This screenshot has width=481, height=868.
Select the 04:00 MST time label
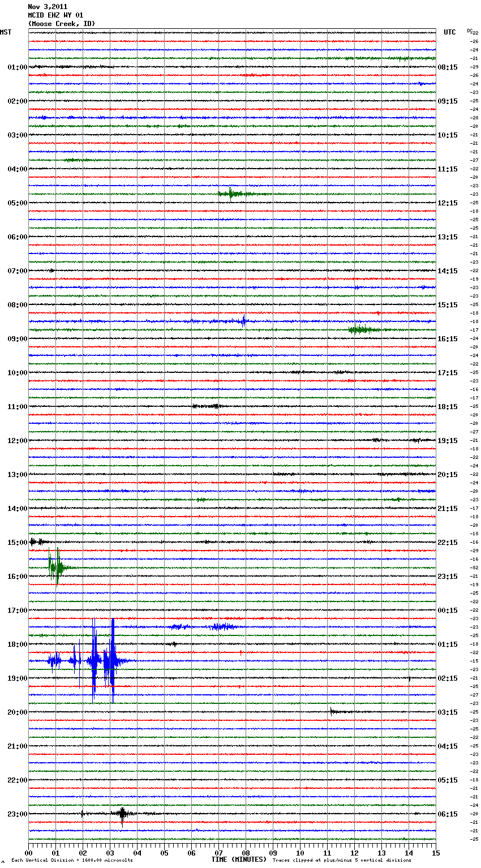click(x=17, y=169)
